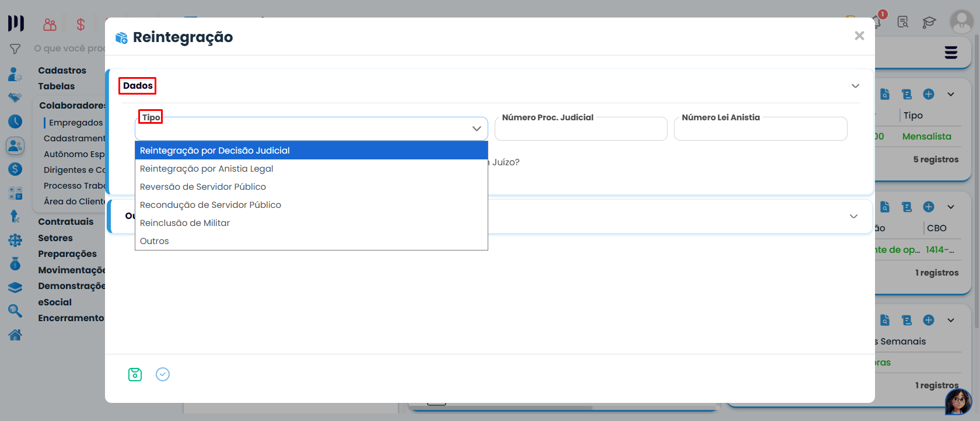Choose 'Reintegração por Anistia Legal' option

tap(311, 169)
